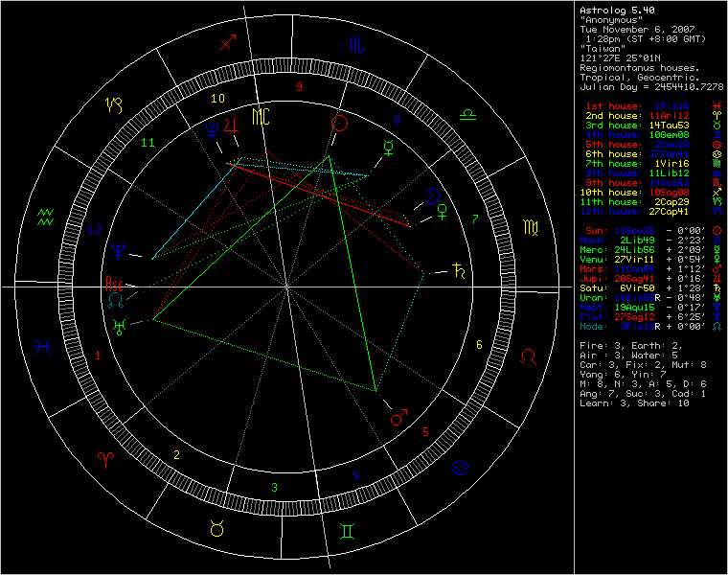Click the Sagittarius sign on the outer ring
728x575 pixels.
click(x=228, y=42)
